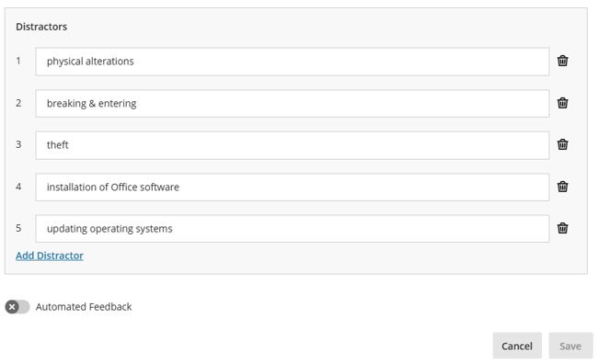Add a new distractor via link
Viewport: 598px width, 364px height.
[x=50, y=256]
